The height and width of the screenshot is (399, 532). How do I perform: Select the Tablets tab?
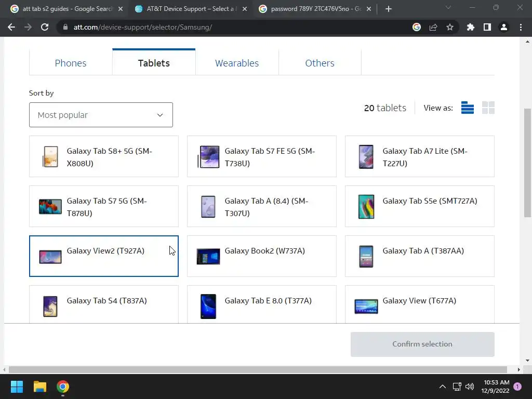(154, 63)
